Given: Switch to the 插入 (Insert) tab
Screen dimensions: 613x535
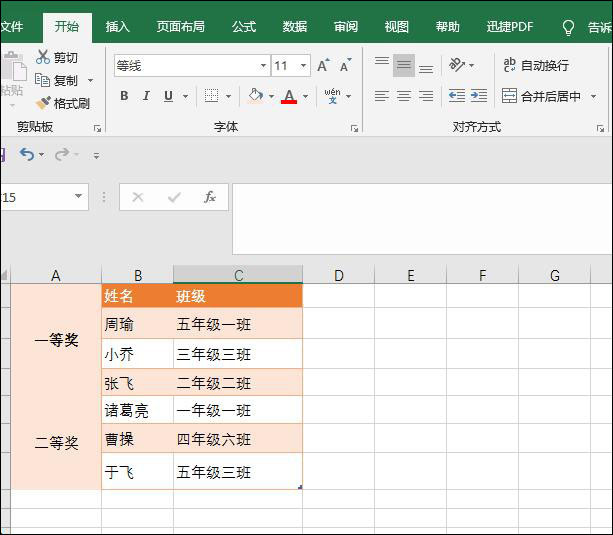Looking at the screenshot, I should (118, 27).
